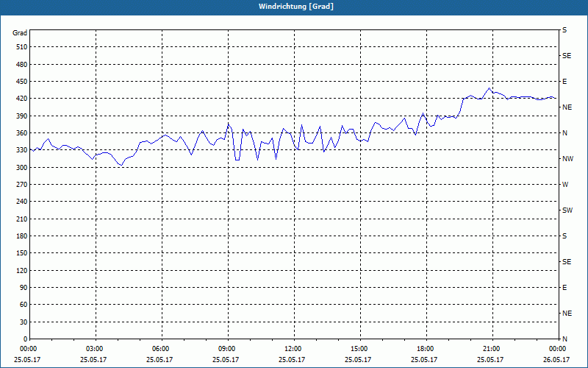This screenshot has width=588, height=368.
Task: Click the 180 y-axis value
Action: [x=22, y=236]
